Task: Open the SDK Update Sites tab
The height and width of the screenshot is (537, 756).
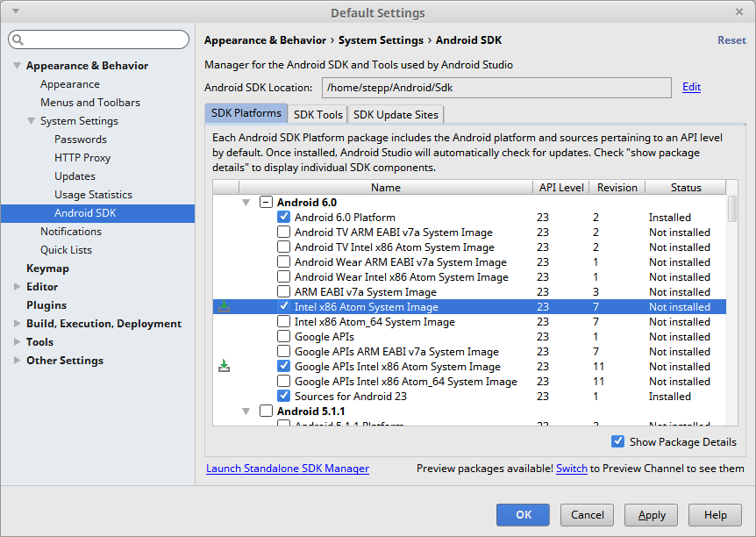Action: (x=396, y=114)
